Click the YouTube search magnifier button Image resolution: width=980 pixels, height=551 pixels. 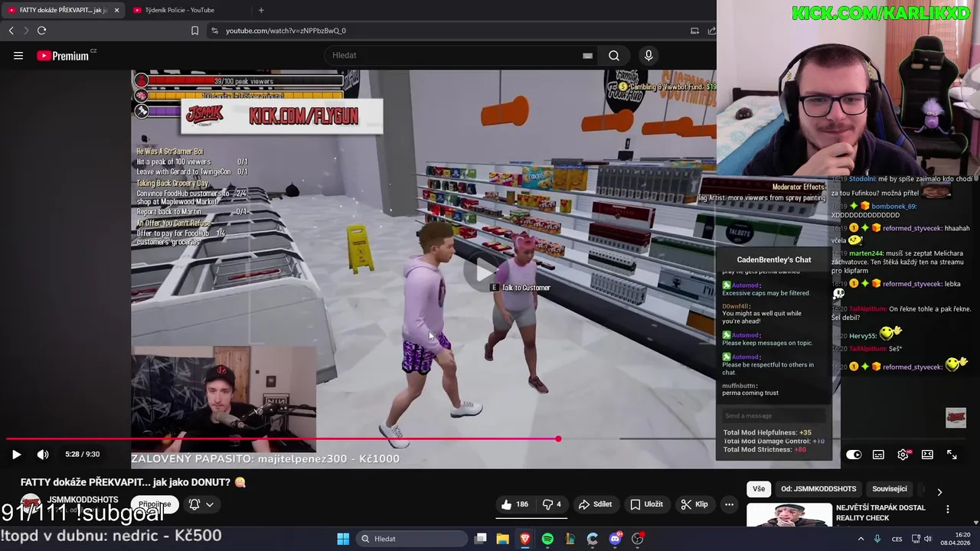tap(614, 55)
